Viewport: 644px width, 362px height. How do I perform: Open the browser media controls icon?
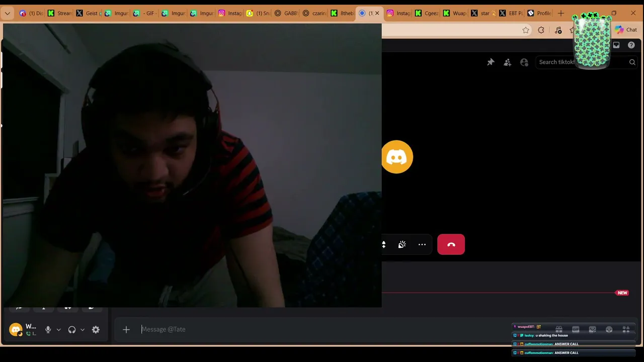pos(558,30)
